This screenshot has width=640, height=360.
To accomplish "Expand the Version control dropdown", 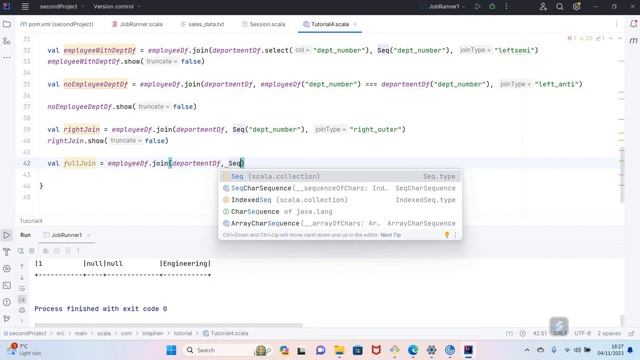I will pyautogui.click(x=118, y=7).
